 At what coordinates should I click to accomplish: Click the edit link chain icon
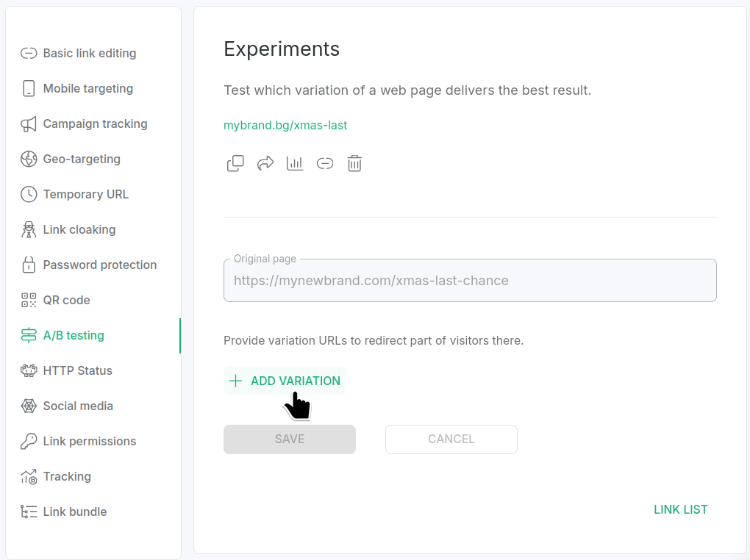coord(325,163)
